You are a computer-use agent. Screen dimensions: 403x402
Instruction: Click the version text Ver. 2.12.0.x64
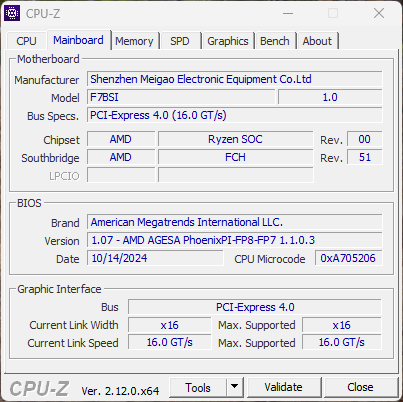point(120,391)
